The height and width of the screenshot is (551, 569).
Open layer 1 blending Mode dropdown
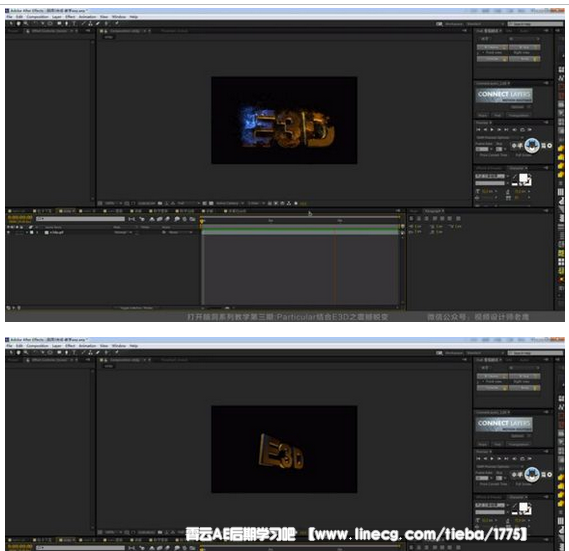123,232
